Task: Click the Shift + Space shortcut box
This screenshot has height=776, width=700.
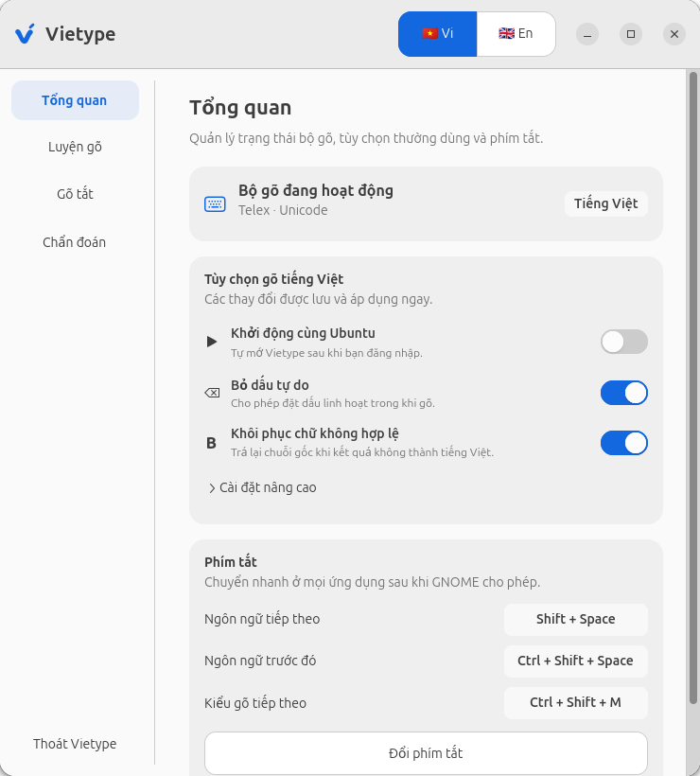Action: (576, 620)
